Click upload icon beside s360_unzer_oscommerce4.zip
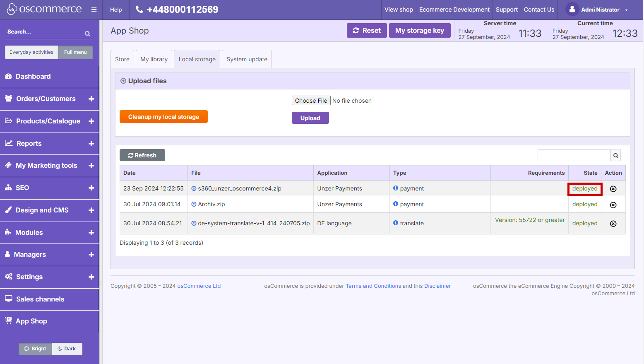Screen dimensions: 644x364 pyautogui.click(x=194, y=188)
